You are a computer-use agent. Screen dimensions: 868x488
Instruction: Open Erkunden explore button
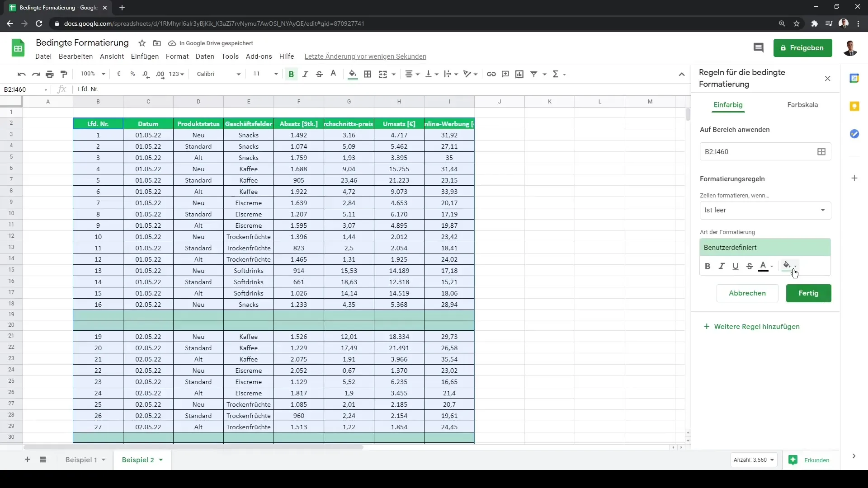click(809, 460)
